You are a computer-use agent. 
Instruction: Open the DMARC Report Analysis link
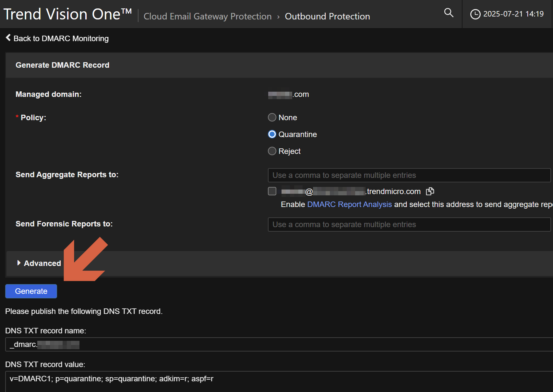(349, 204)
